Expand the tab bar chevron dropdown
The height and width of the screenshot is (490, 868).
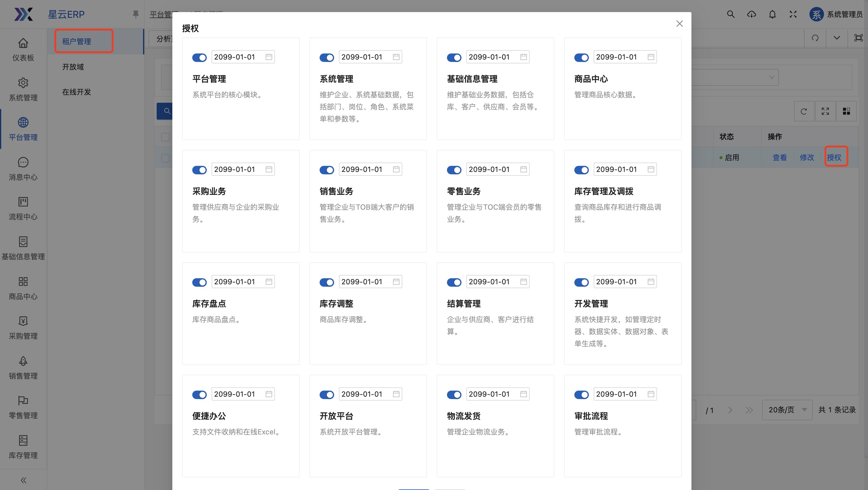pyautogui.click(x=836, y=38)
